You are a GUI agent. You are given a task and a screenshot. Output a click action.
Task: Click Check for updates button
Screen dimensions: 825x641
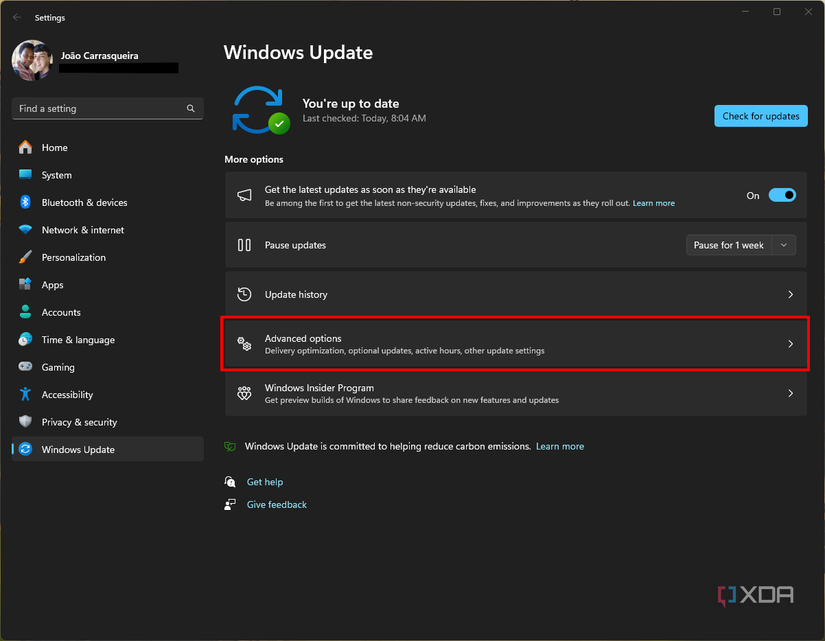pyautogui.click(x=760, y=116)
